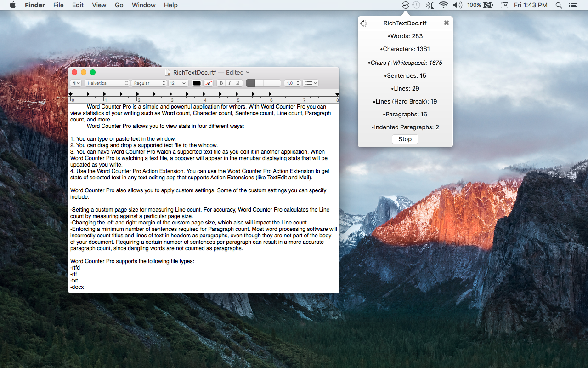Image resolution: width=588 pixels, height=368 pixels.
Task: Toggle italic formatting in TextEdit
Action: pos(229,83)
